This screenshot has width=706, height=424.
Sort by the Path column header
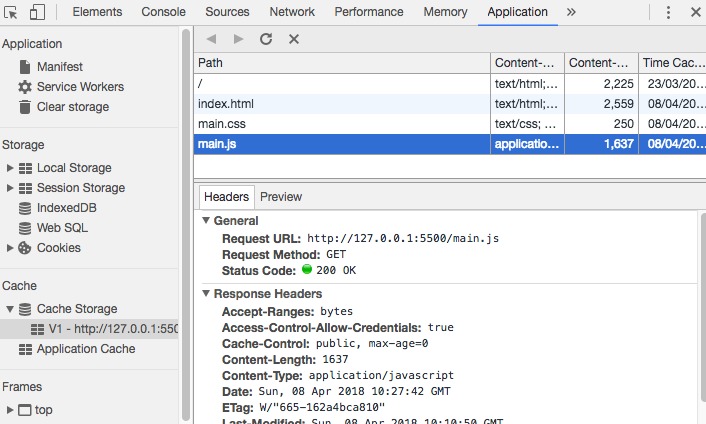pyautogui.click(x=342, y=63)
